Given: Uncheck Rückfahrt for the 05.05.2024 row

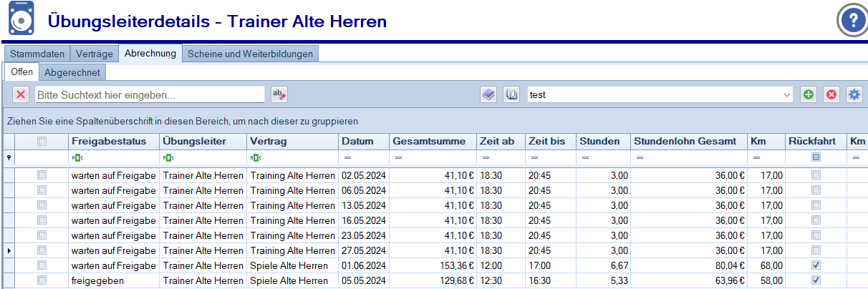Looking at the screenshot, I should tap(816, 280).
